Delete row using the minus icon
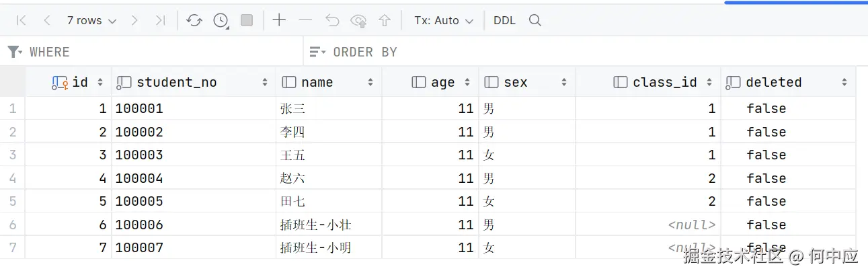868x275 pixels. 305,21
